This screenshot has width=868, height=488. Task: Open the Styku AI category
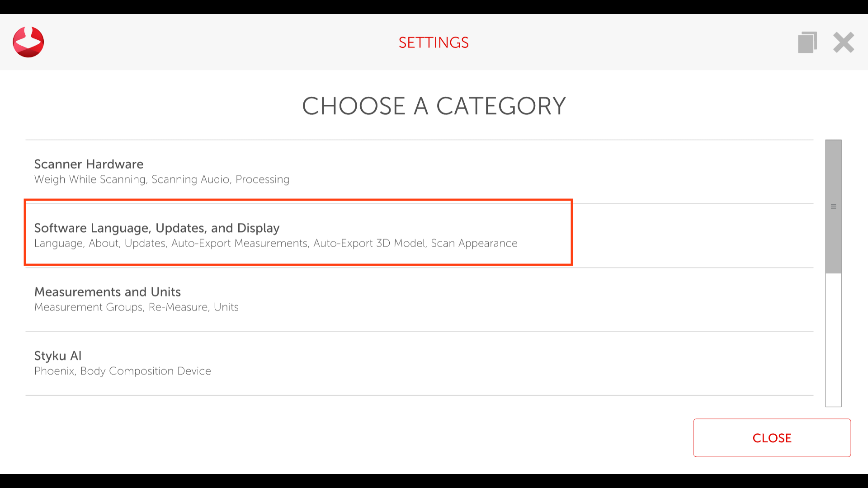58,356
